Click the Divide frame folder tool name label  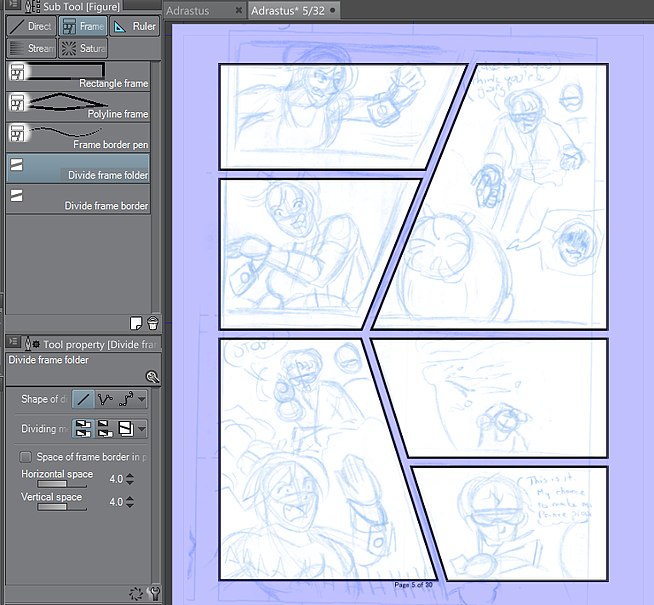[48, 360]
